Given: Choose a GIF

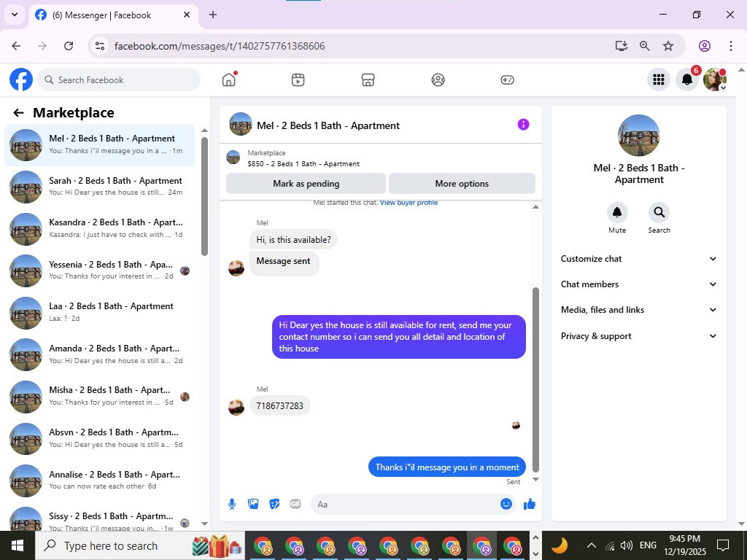Looking at the screenshot, I should pyautogui.click(x=295, y=505).
